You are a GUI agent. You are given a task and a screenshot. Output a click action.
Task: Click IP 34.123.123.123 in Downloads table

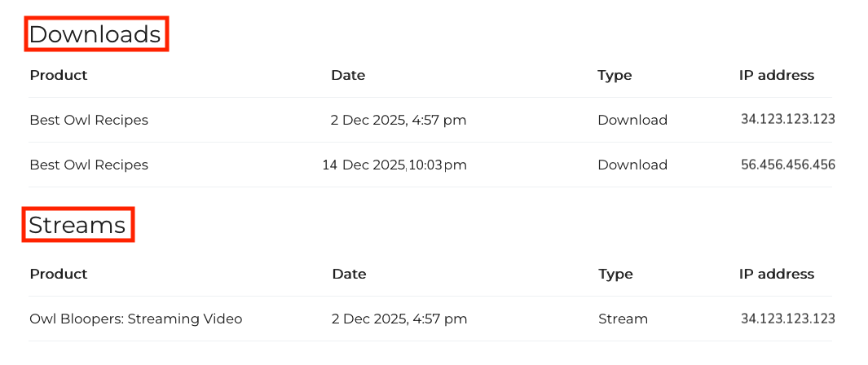coord(788,120)
